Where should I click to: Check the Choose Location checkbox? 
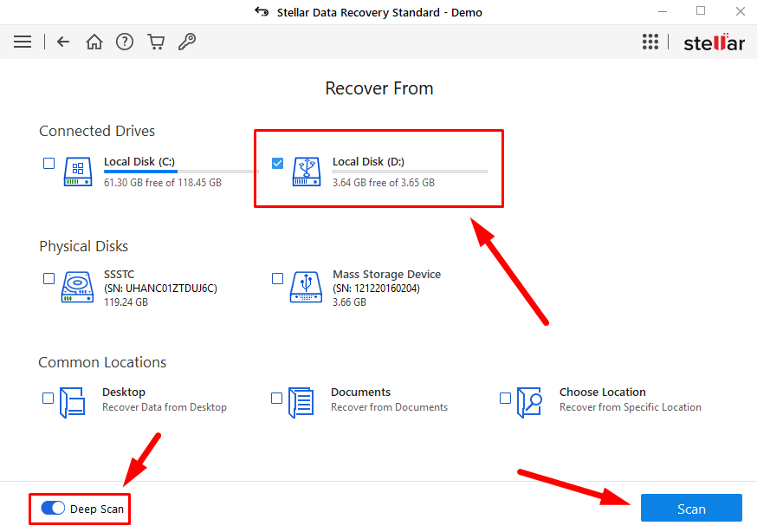(505, 398)
